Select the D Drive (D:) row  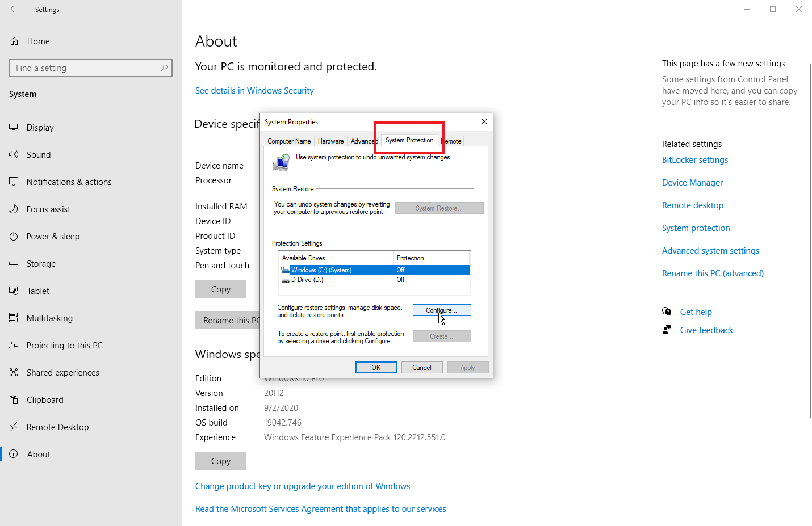375,280
